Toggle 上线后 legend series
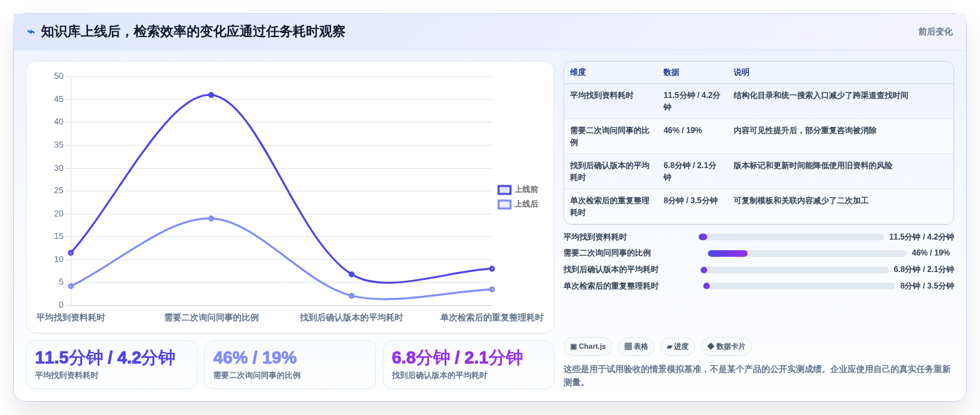980x415 pixels. (x=518, y=204)
